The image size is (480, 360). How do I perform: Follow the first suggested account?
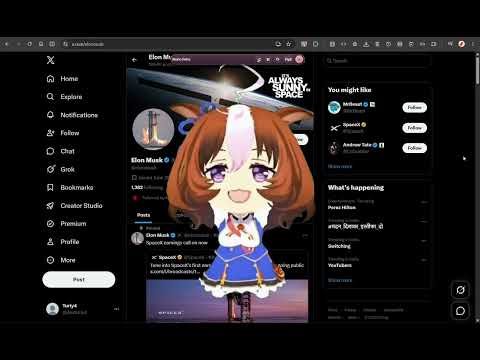coord(414,108)
